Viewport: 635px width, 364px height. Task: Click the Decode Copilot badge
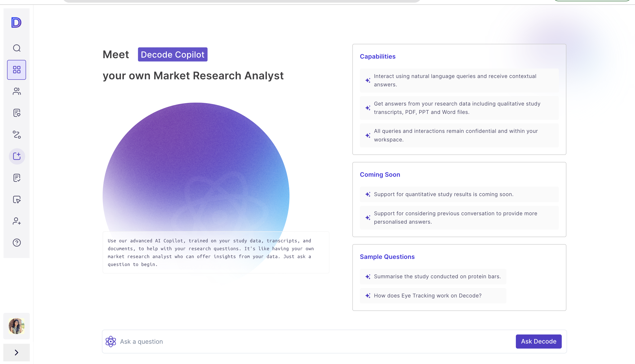(x=173, y=54)
